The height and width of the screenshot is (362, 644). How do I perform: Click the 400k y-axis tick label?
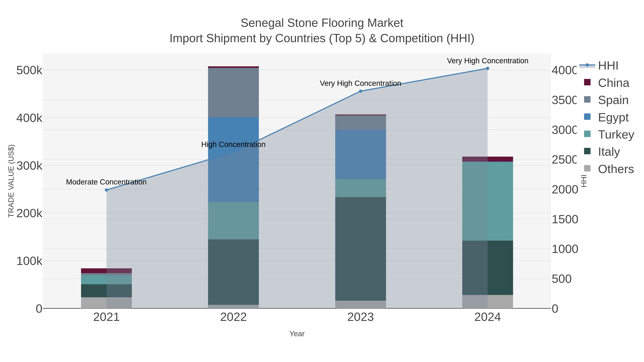point(30,118)
